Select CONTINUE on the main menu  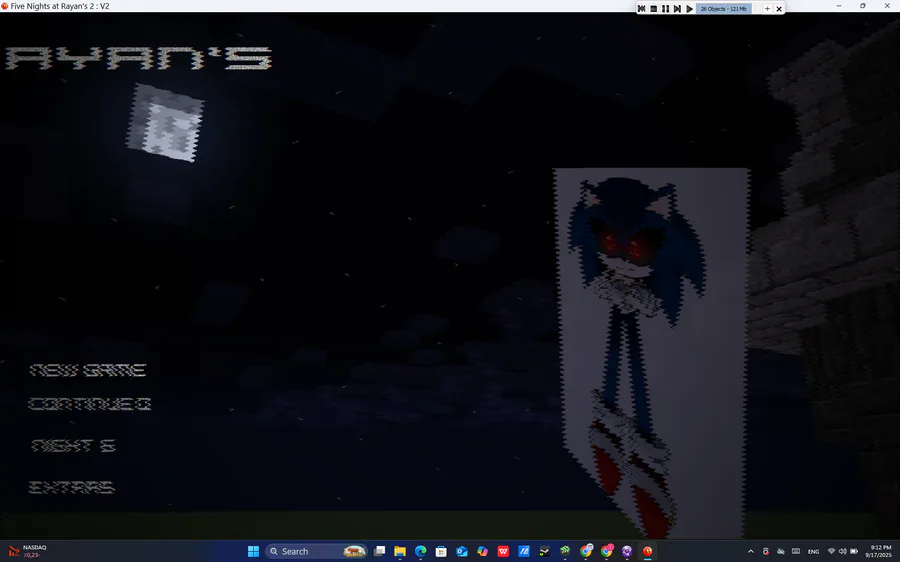click(x=90, y=404)
